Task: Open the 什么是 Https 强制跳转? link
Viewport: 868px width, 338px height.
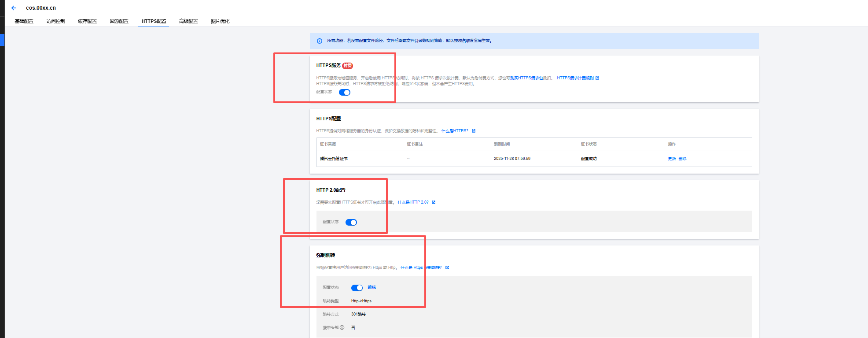Action: pyautogui.click(x=421, y=267)
